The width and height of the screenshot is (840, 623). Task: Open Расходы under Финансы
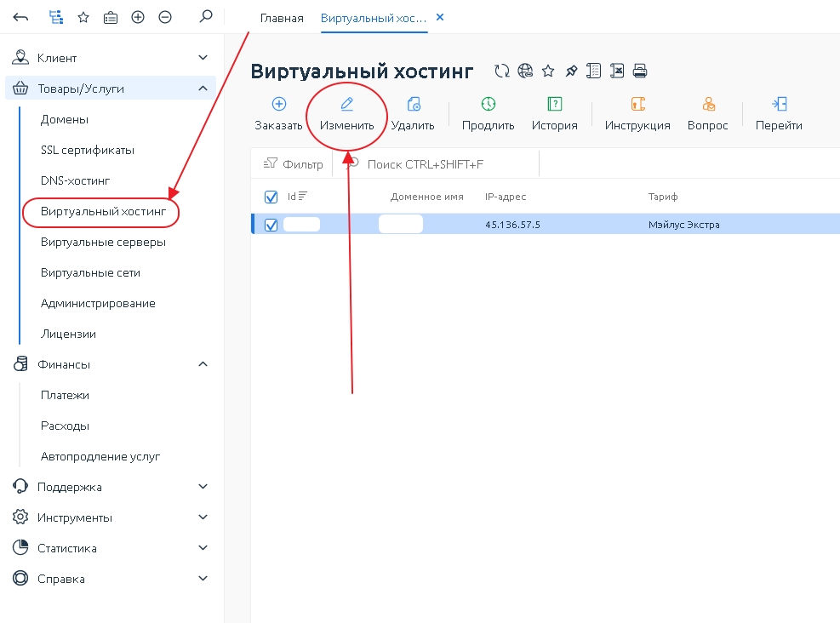[x=65, y=426]
